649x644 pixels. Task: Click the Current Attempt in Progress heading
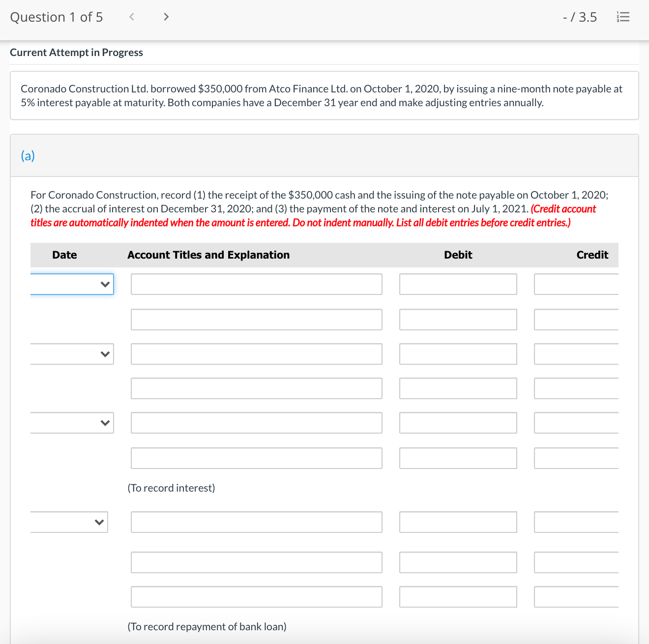tap(76, 52)
